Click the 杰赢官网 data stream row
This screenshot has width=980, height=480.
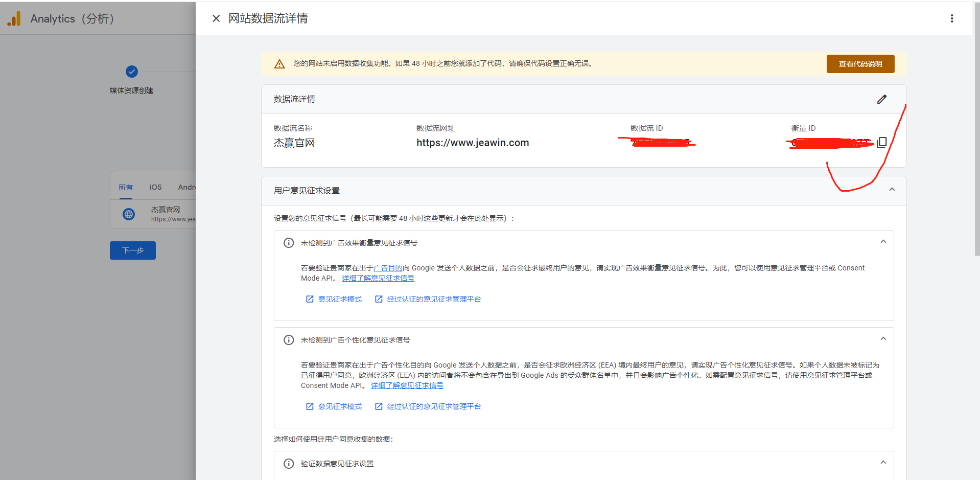pos(153,214)
